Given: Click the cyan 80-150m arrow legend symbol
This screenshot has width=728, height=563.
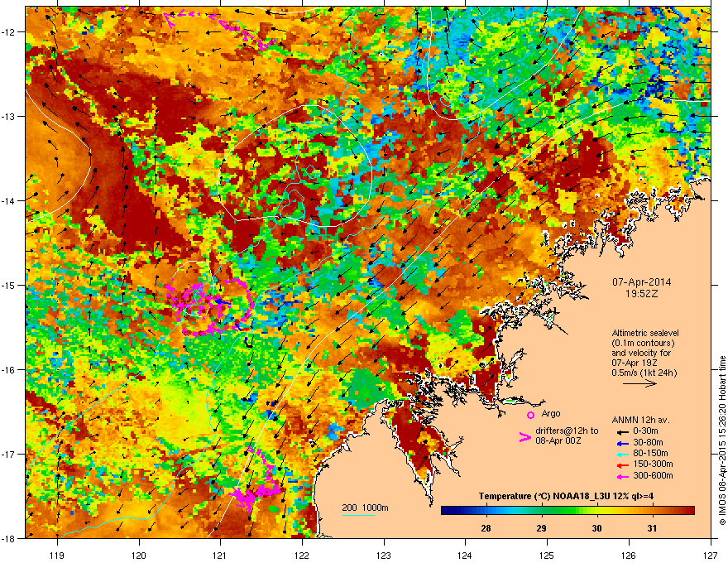Looking at the screenshot, I should pos(623,454).
